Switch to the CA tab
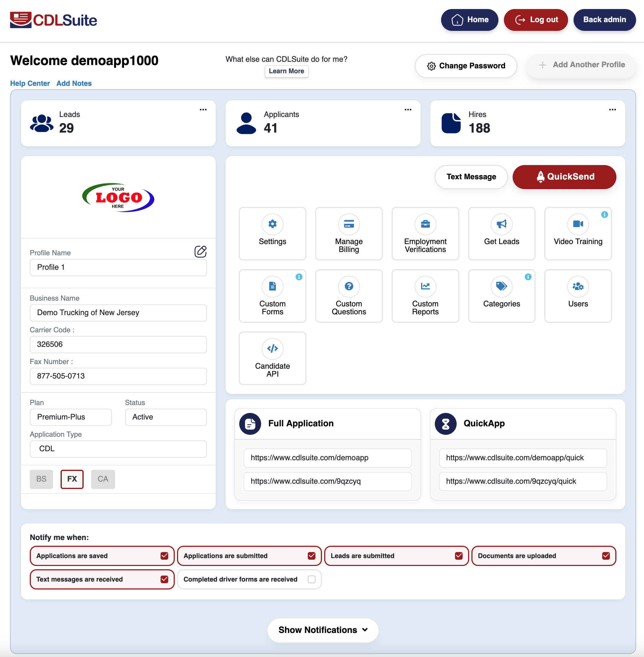The height and width of the screenshot is (657, 644). [103, 479]
